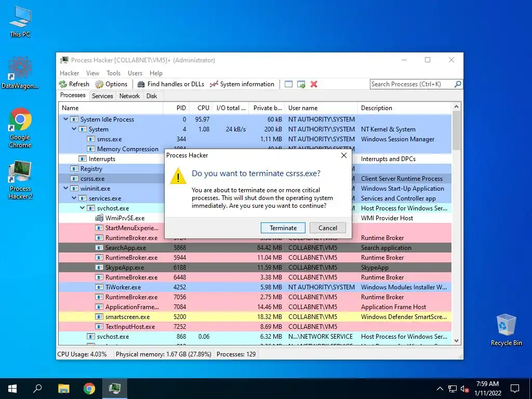Select the Interrupts row
Viewport: 532px width, 399px height.
point(255,159)
